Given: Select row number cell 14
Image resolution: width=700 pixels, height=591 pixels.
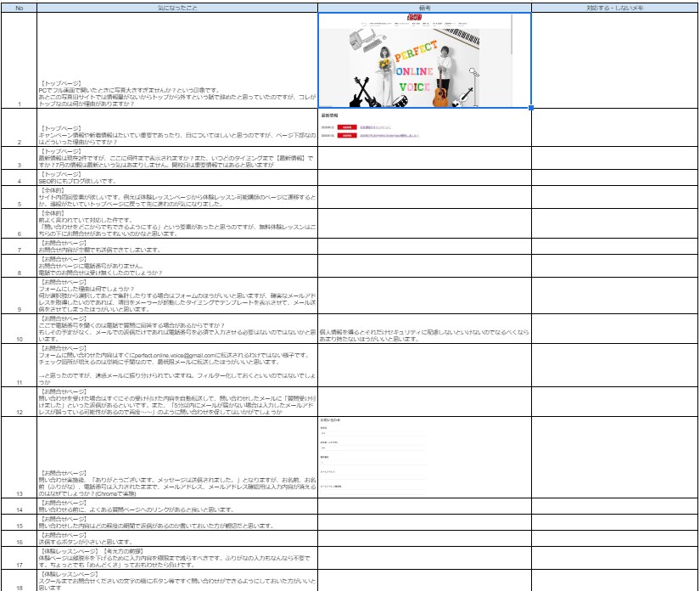Looking at the screenshot, I should [x=20, y=506].
